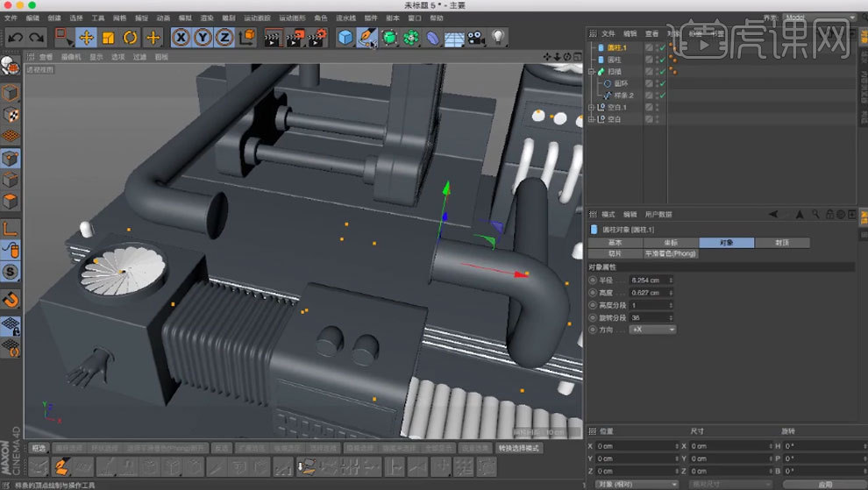Click the 平滑着色(Phong) tab button
This screenshot has width=868, height=490.
671,253
